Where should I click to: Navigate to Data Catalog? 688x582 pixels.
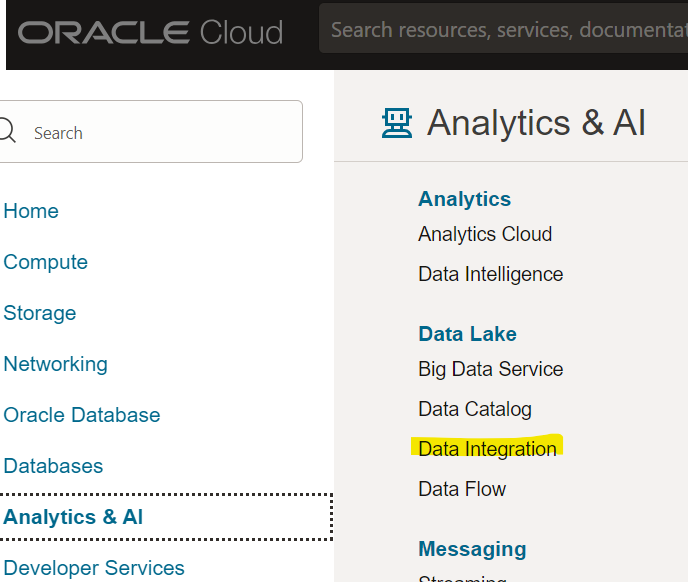tap(475, 409)
